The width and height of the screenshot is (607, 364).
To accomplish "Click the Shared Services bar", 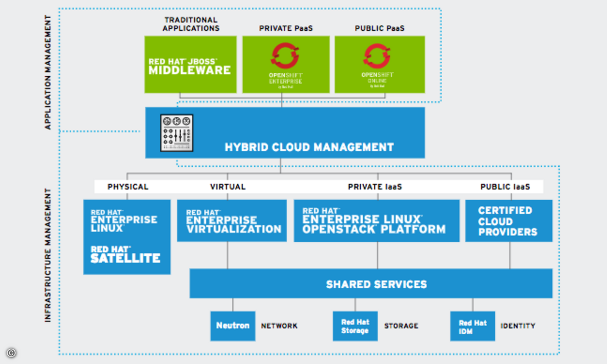I will click(x=371, y=283).
